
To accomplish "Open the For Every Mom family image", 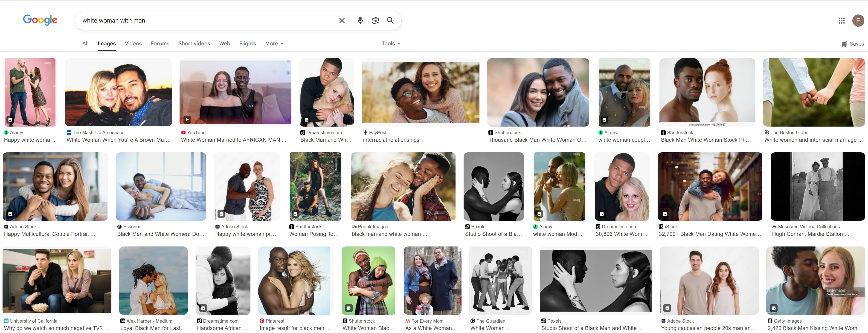I will pyautogui.click(x=432, y=281).
